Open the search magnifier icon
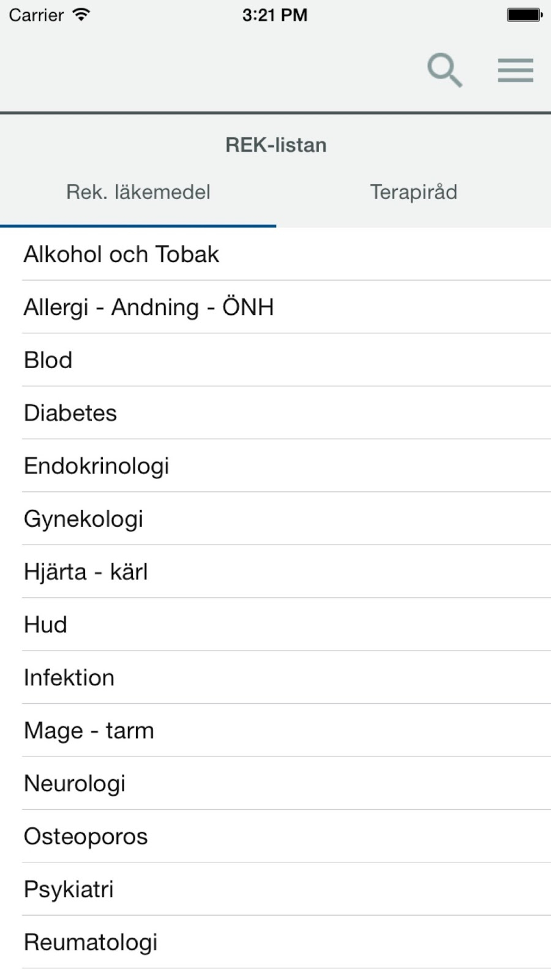The height and width of the screenshot is (980, 551). pos(444,70)
